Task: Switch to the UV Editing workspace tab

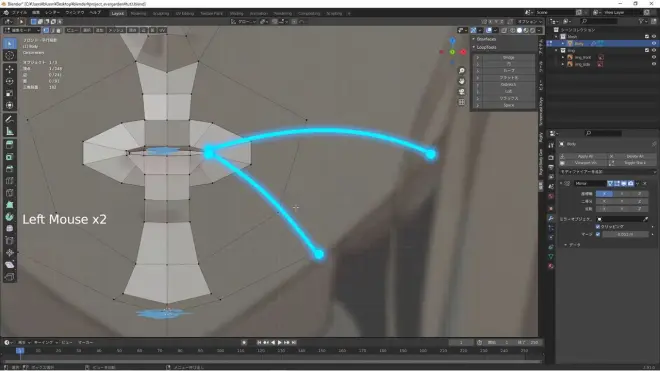Action: point(185,13)
